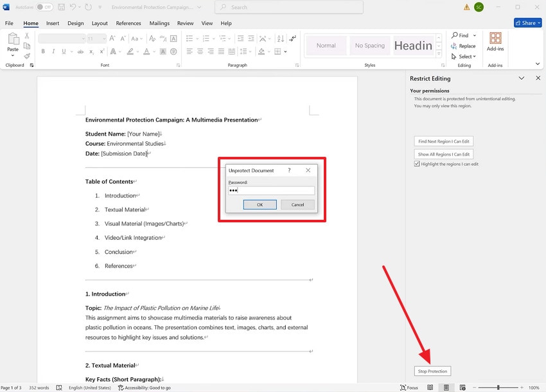The height and width of the screenshot is (392, 546).
Task: Switch to Web Layout view
Action: [462, 388]
